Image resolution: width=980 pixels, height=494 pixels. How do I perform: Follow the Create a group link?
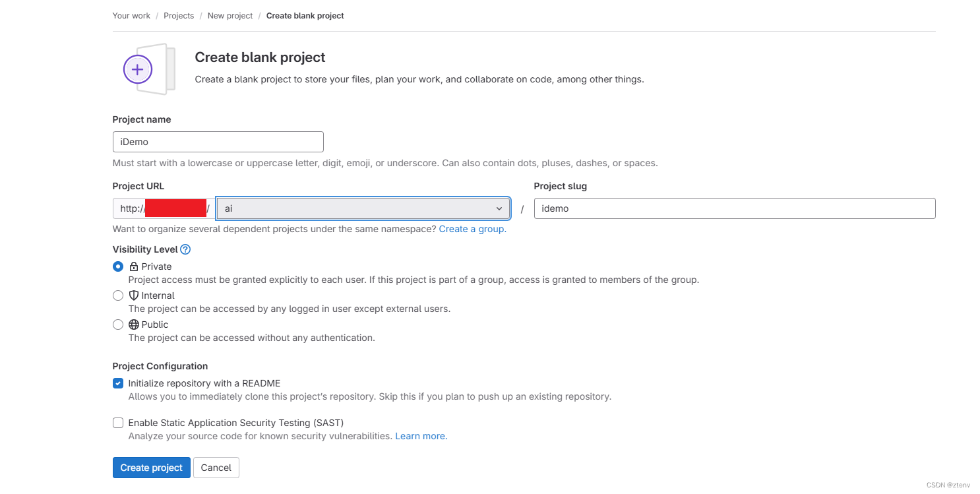[x=472, y=229]
